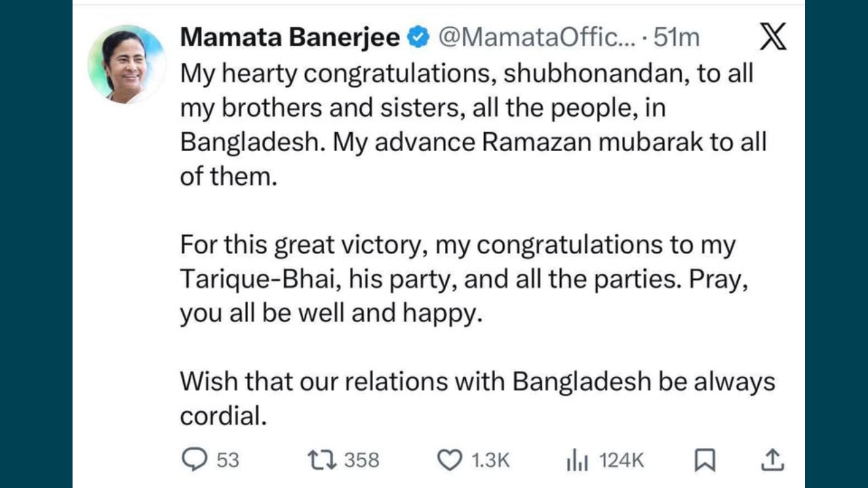Image resolution: width=868 pixels, height=488 pixels.
Task: Like the tweet with the heart icon
Action: coord(449,461)
